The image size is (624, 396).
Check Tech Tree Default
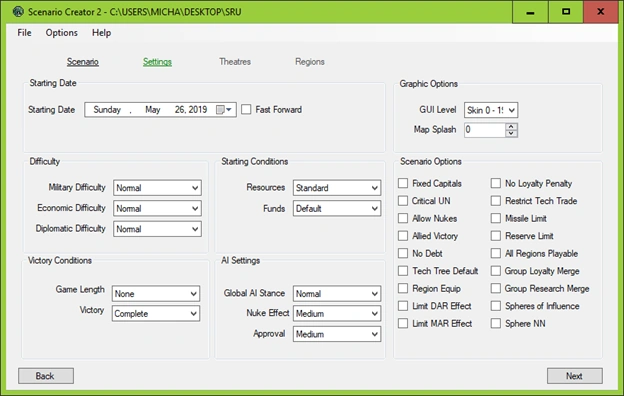pos(403,271)
